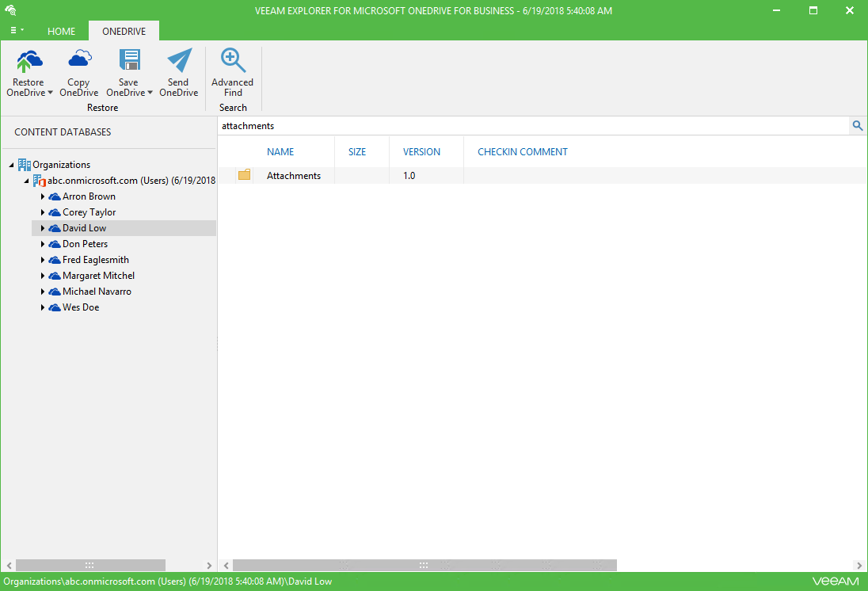Click Arron Brown's OneDrive cloud icon
The image size is (868, 591).
[x=54, y=196]
